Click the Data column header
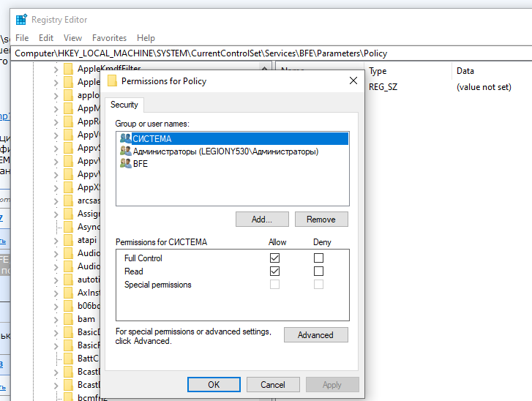 [492, 71]
